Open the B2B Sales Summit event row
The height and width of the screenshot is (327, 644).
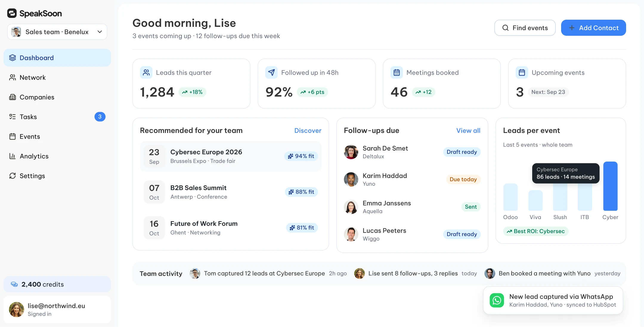coord(230,192)
